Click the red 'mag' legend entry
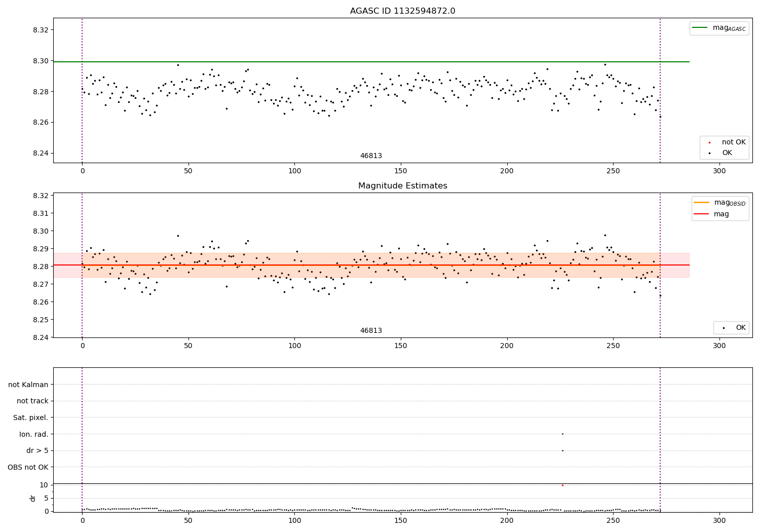 point(711,214)
